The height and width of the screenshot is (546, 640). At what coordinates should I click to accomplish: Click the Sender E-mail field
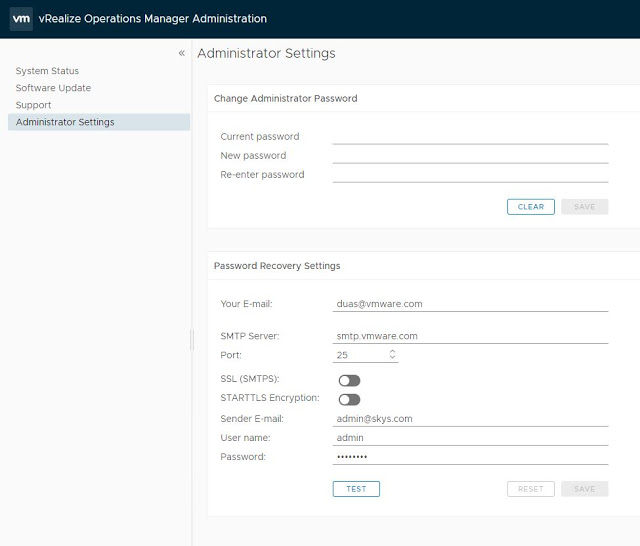click(470, 419)
